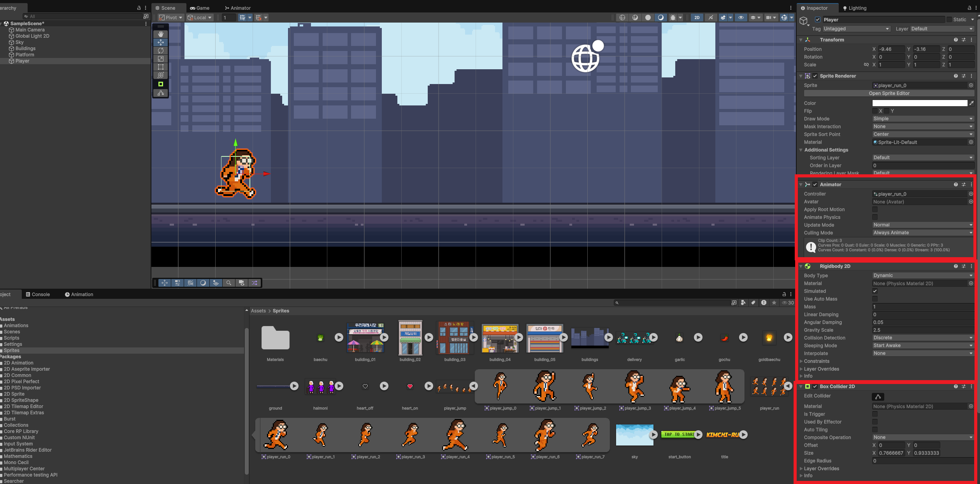Enable Is Trigger on Box Collider 2D

pos(875,414)
